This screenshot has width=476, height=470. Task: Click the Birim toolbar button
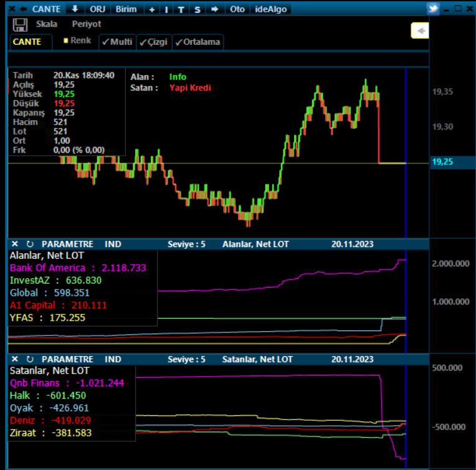click(x=126, y=9)
